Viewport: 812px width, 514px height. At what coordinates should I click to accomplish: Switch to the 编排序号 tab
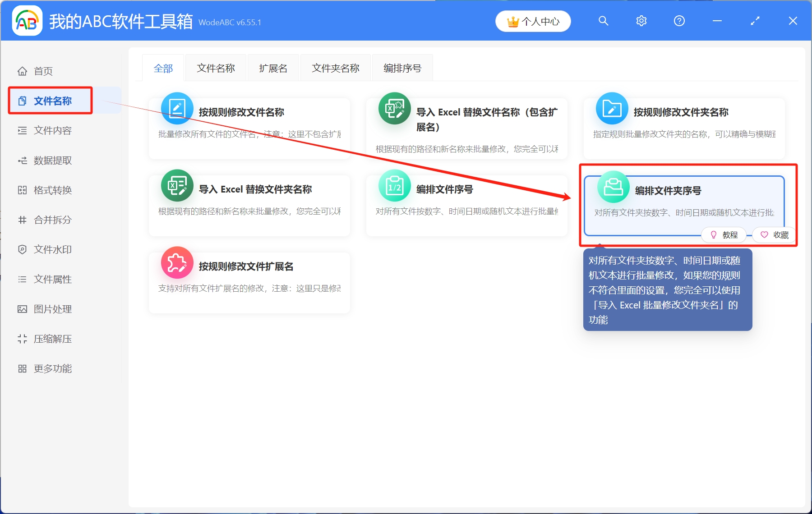tap(402, 68)
